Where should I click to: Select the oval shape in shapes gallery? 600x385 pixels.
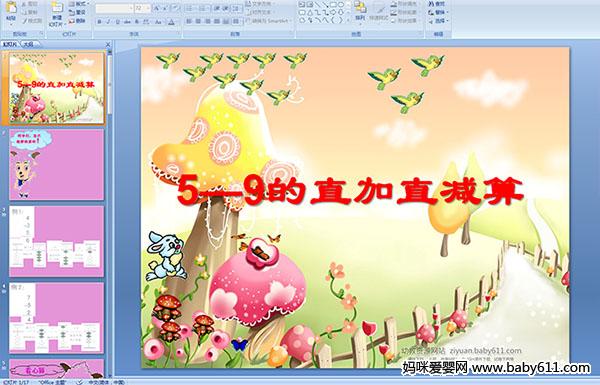coord(342,4)
